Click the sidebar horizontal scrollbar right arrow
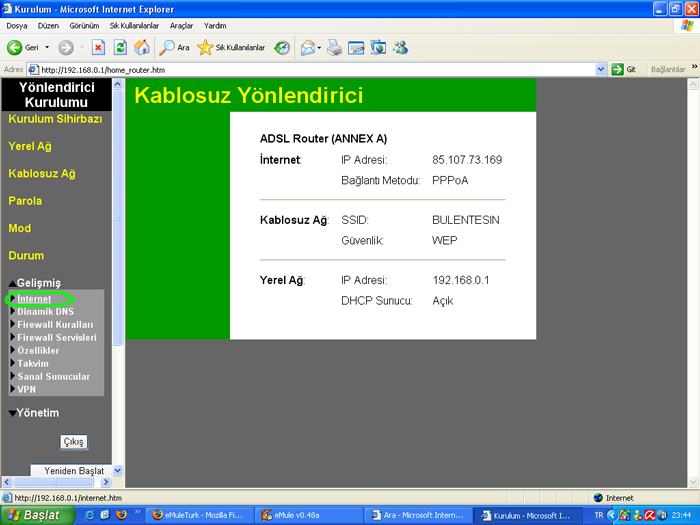Screen dimensions: 700x525 [106, 482]
